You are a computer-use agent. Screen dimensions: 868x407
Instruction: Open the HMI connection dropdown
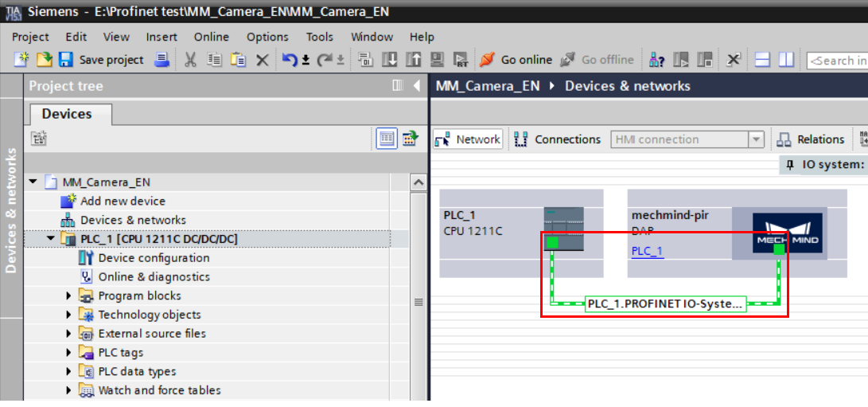pyautogui.click(x=756, y=139)
